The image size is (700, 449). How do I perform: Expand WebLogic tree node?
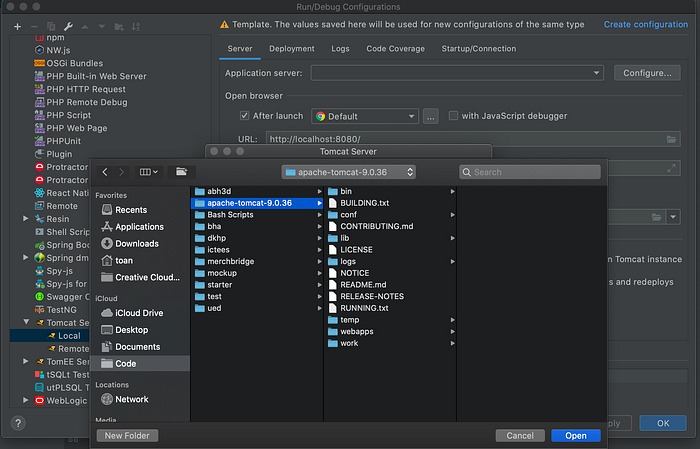26,400
